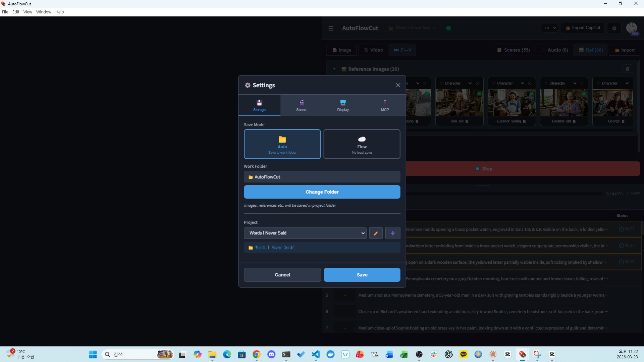
Task: Click the gear icon in top toolbar
Action: click(614, 28)
